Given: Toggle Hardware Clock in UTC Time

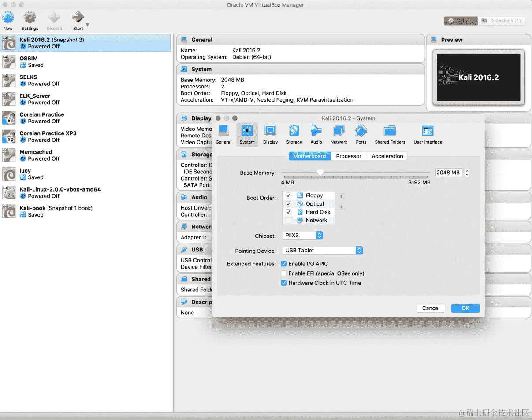Looking at the screenshot, I should [284, 283].
